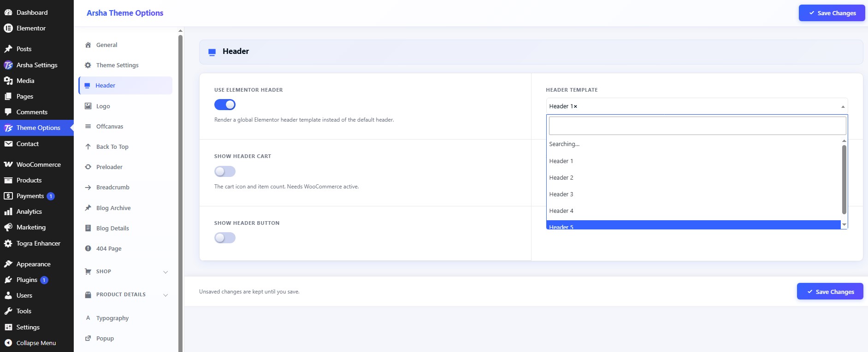The image size is (868, 352).
Task: Click the Posts pushpin icon
Action: 8,49
